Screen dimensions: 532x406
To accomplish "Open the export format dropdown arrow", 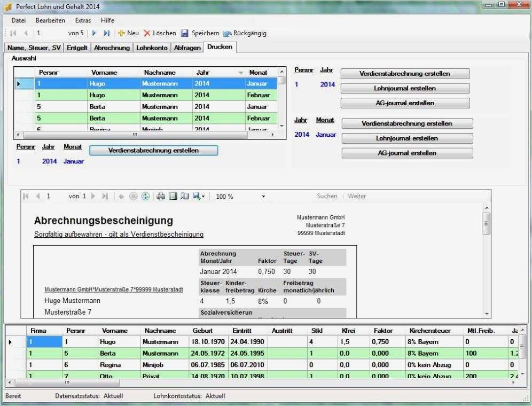I will tap(205, 196).
